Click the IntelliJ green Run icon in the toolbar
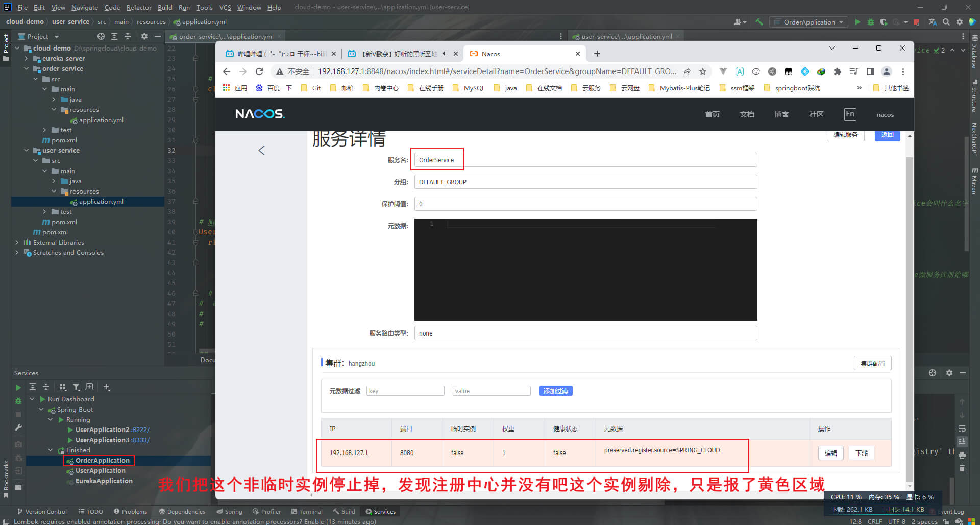The height and width of the screenshot is (525, 980). [857, 22]
